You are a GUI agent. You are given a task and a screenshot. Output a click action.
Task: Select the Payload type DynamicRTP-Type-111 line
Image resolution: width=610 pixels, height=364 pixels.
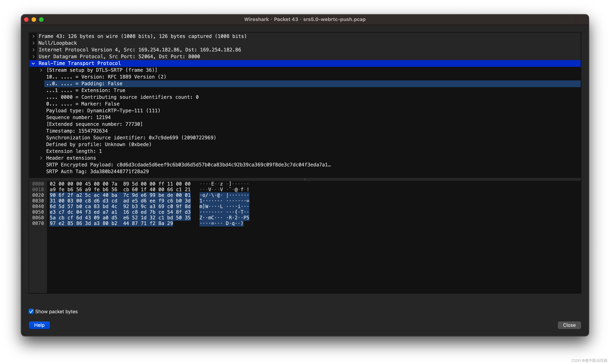103,111
